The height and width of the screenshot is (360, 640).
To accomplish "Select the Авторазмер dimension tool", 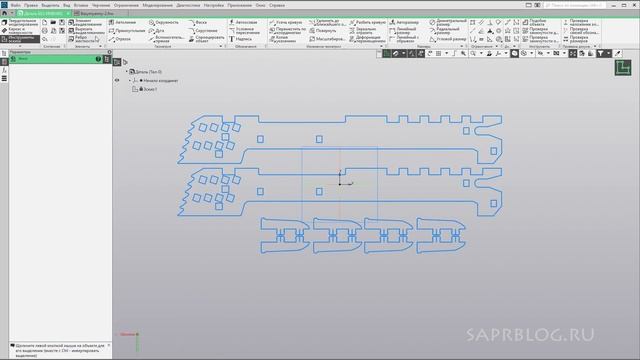I will (404, 22).
